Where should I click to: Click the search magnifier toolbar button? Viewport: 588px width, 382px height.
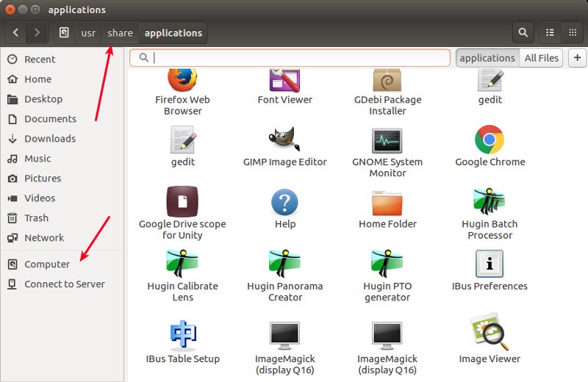[x=523, y=32]
